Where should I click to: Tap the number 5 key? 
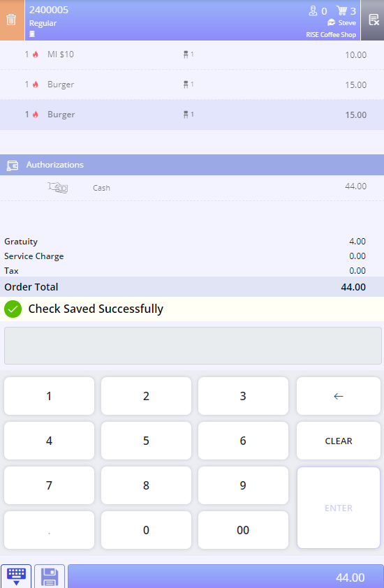(x=146, y=441)
